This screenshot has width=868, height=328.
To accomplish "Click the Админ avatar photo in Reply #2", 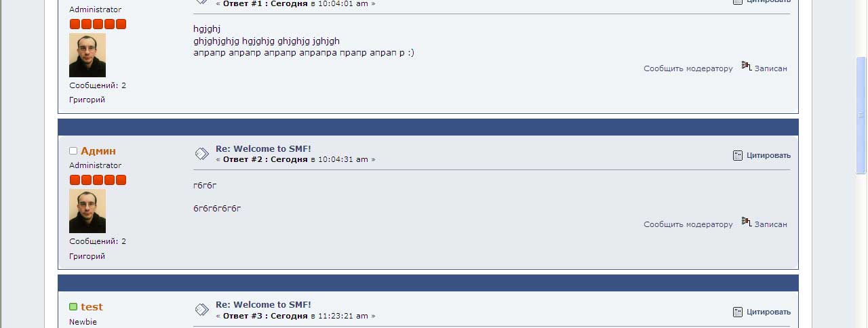I will tap(87, 211).
